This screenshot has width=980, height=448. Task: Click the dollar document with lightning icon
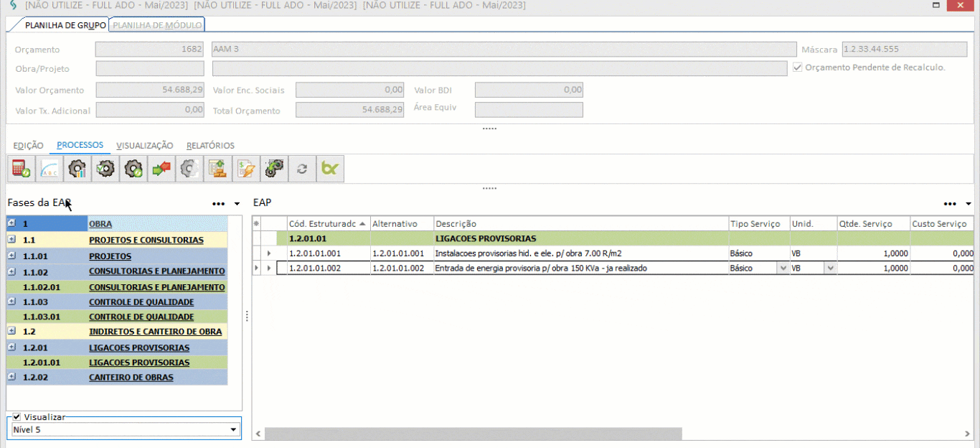[x=245, y=169]
